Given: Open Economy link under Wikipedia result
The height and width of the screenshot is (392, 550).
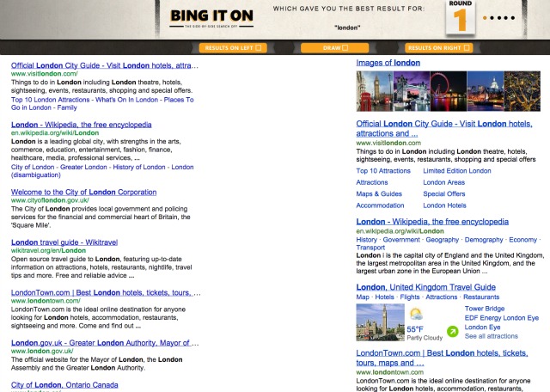Looking at the screenshot, I should 523,240.
